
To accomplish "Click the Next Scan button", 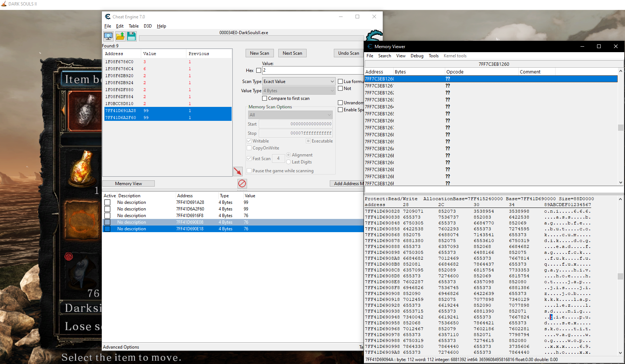I will coord(292,53).
